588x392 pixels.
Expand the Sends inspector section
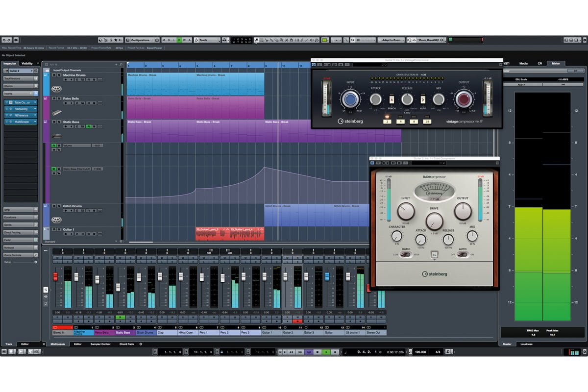(21, 225)
